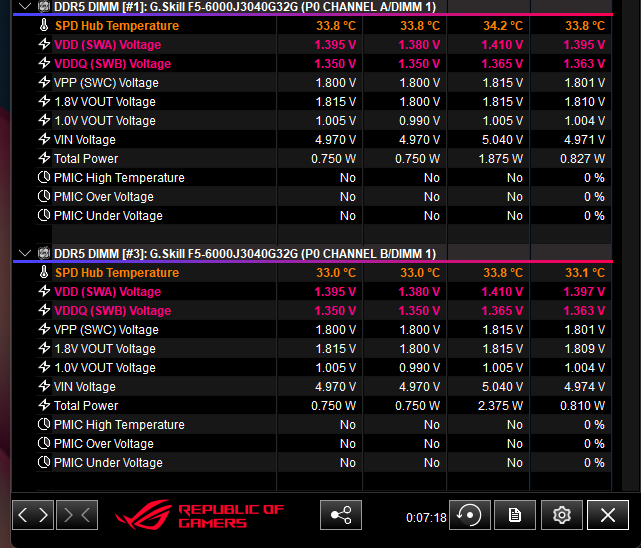Screen dimensions: 641x548
Task: Click the DDR5 DIMM [#1] G.Skill header text
Action: [245, 7]
